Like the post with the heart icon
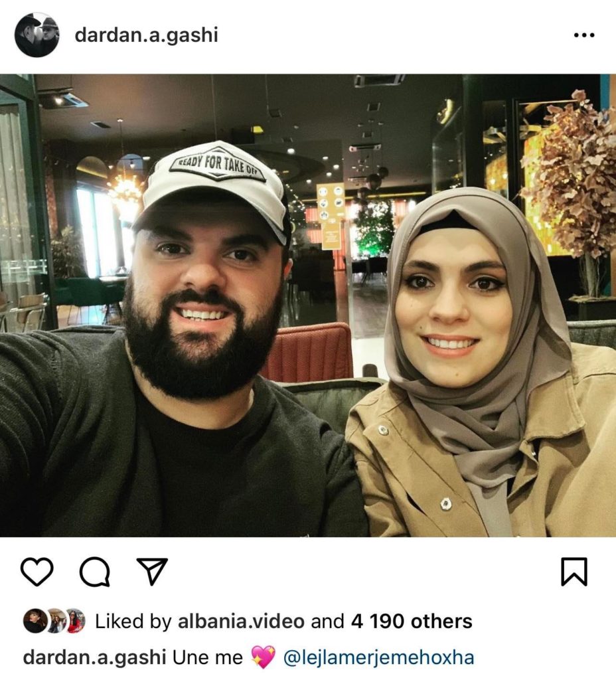Image resolution: width=616 pixels, height=680 pixels. 37,572
